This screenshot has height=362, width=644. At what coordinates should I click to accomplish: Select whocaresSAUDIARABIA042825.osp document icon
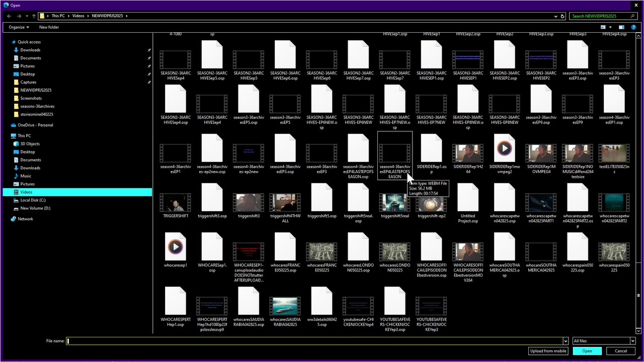(249, 301)
